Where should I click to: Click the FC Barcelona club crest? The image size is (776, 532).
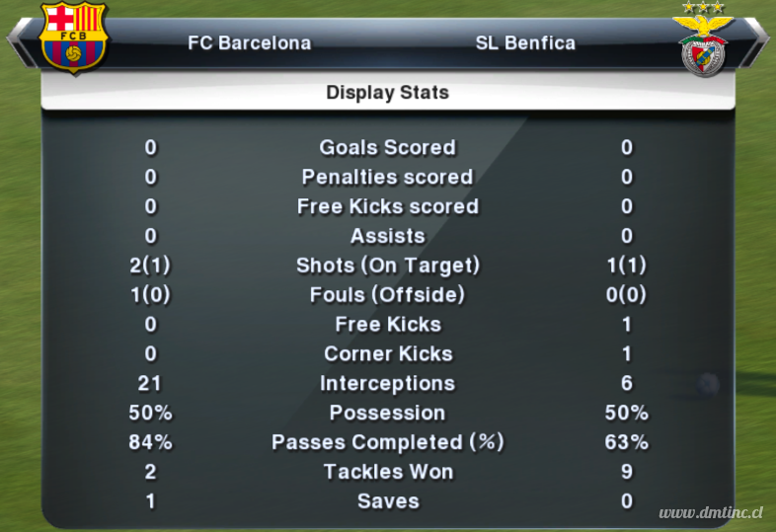[73, 38]
